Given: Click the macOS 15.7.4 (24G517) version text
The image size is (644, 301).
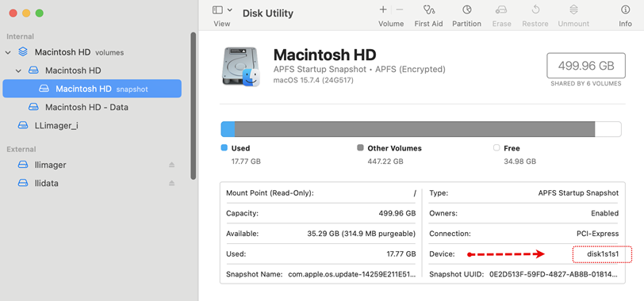Looking at the screenshot, I should [313, 80].
